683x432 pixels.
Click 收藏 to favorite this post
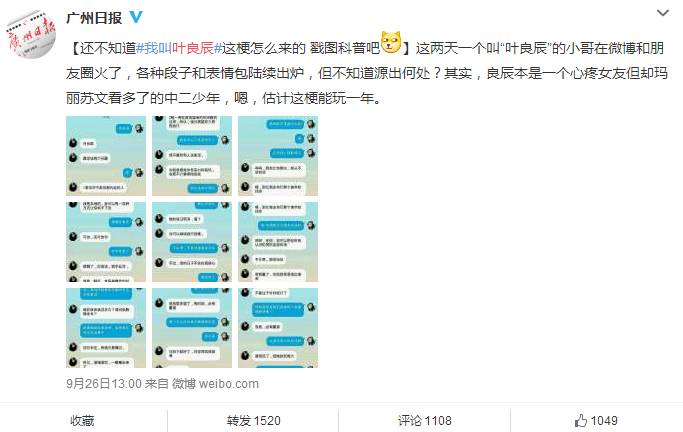pos(82,420)
